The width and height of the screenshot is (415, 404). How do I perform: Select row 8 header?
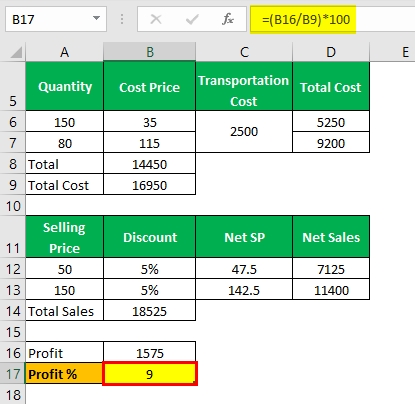pyautogui.click(x=13, y=164)
